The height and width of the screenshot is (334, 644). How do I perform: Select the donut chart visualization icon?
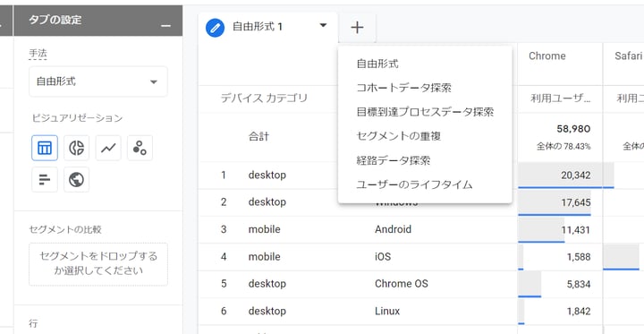(x=76, y=148)
